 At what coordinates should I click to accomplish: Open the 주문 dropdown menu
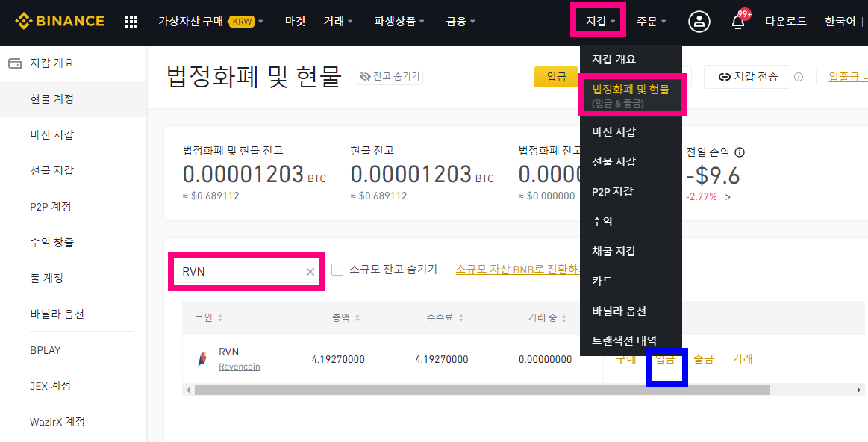point(651,22)
